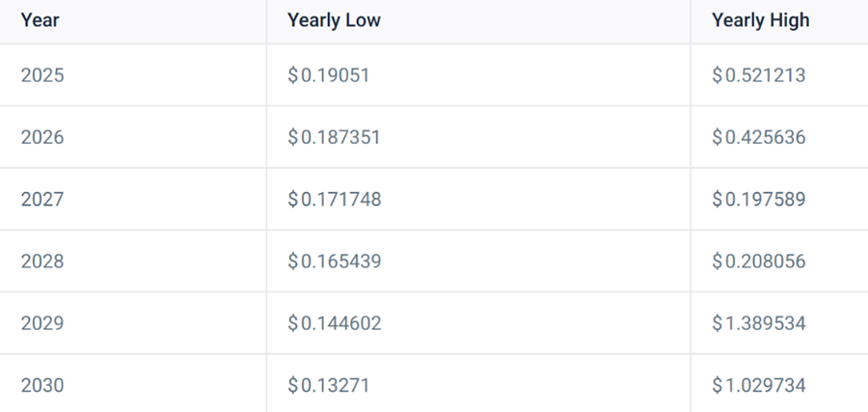Image resolution: width=868 pixels, height=412 pixels.
Task: Click yearly low value $0.165439
Action: click(x=335, y=261)
